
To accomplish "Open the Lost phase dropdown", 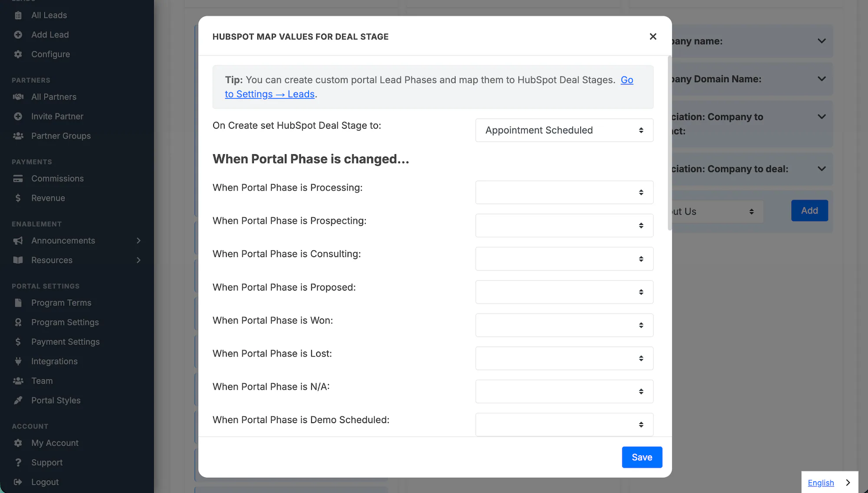I will [x=564, y=358].
